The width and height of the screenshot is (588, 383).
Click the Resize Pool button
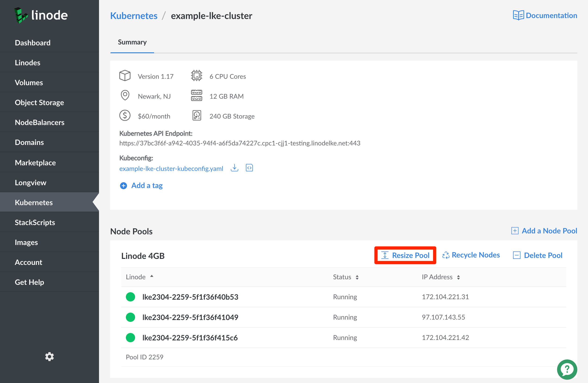[x=405, y=255]
